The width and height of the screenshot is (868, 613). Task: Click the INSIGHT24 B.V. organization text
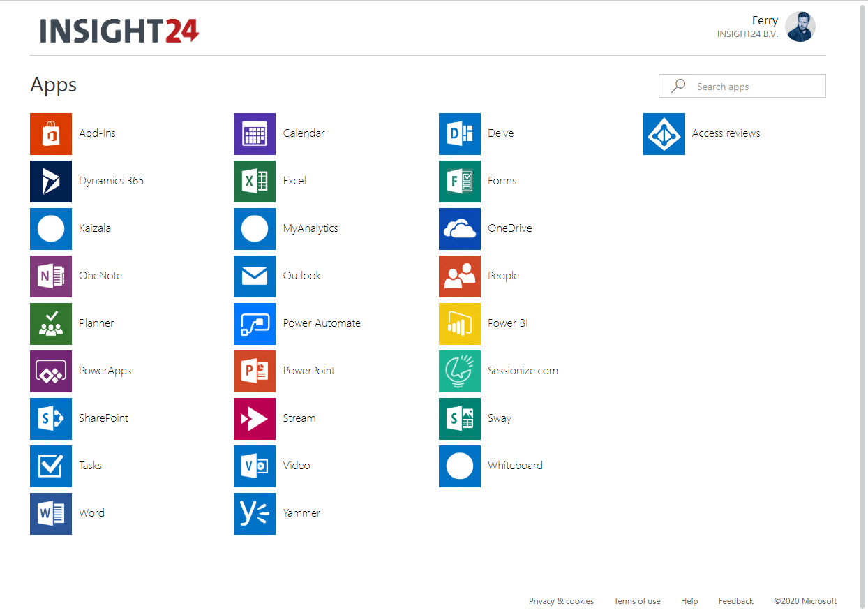747,34
